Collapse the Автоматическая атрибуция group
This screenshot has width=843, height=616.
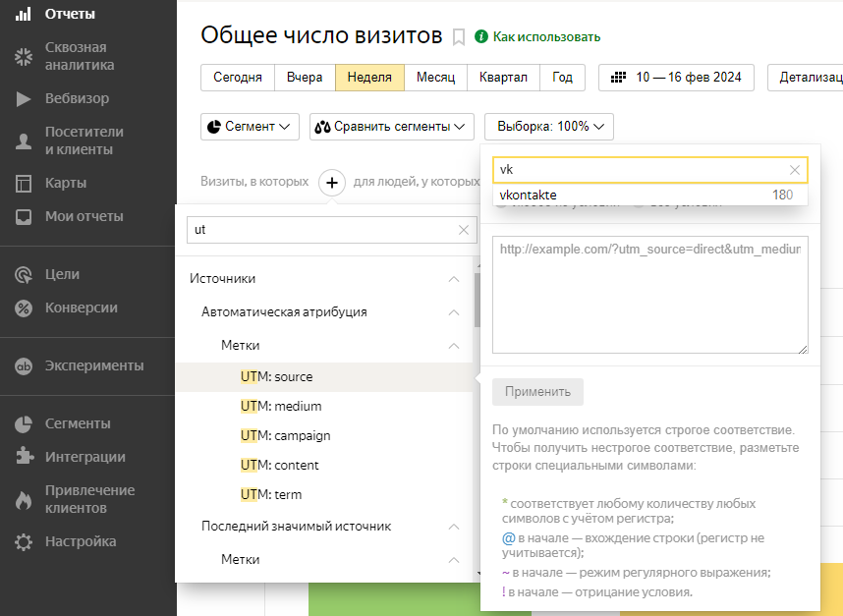[454, 312]
